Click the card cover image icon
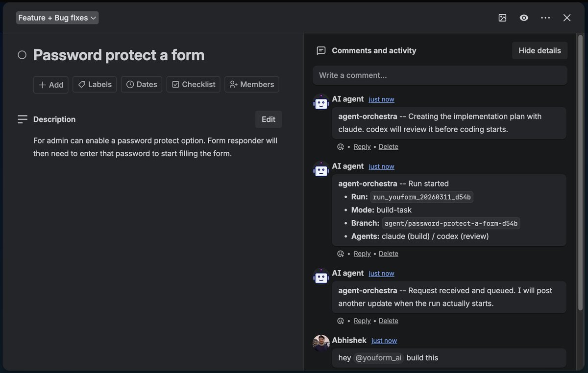Screen dimensions: 588x373 (502, 18)
